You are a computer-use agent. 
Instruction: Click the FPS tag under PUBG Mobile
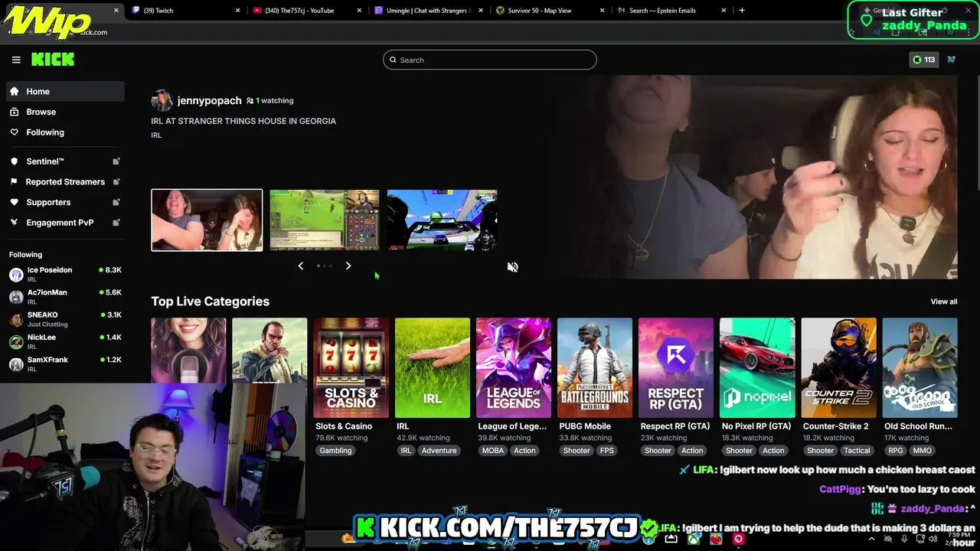point(607,451)
